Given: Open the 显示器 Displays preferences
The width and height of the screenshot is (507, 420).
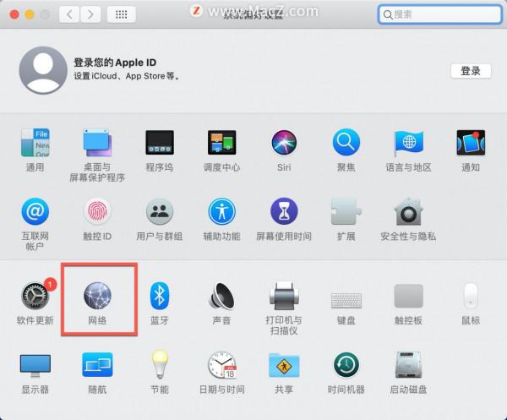Looking at the screenshot, I should [35, 366].
